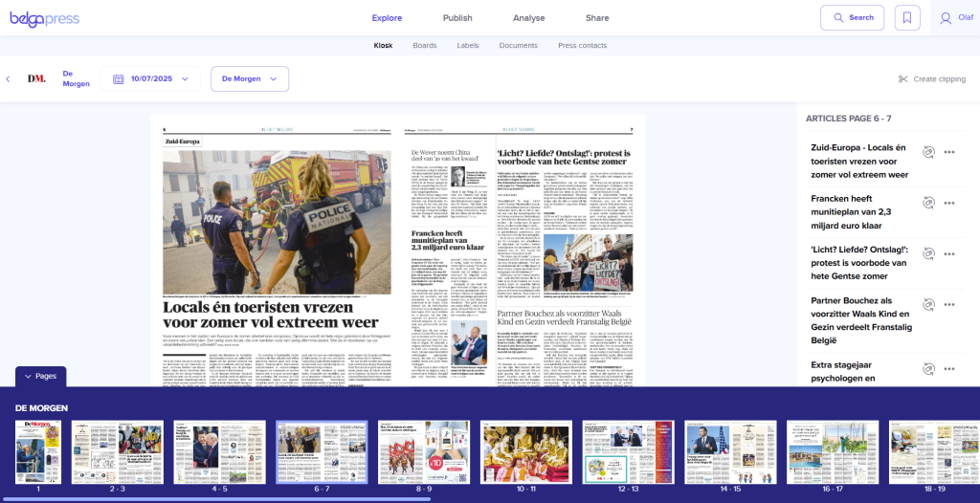Click share icon for 'Licht? Liefde? Ontslag!' article
This screenshot has width=980, height=503.
pos(927,253)
